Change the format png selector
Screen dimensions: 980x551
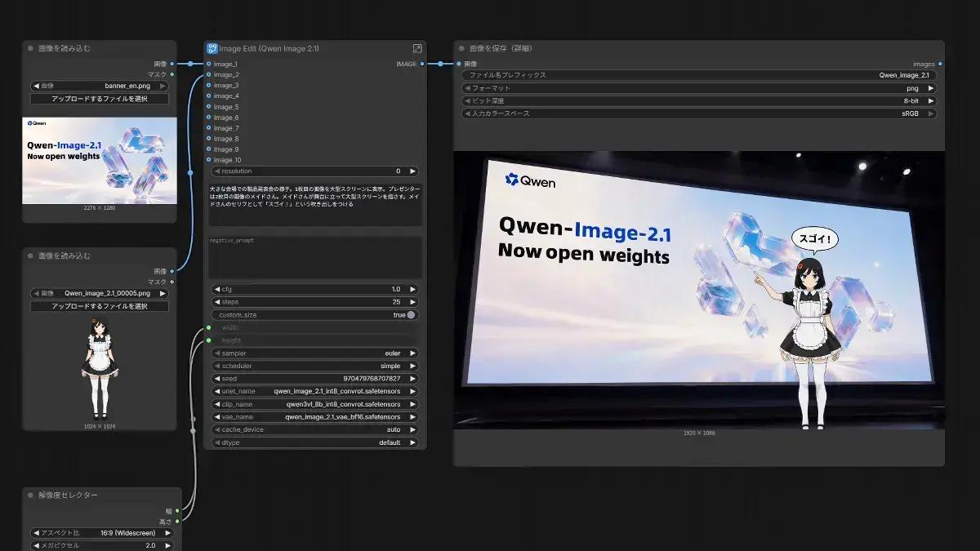coord(699,88)
